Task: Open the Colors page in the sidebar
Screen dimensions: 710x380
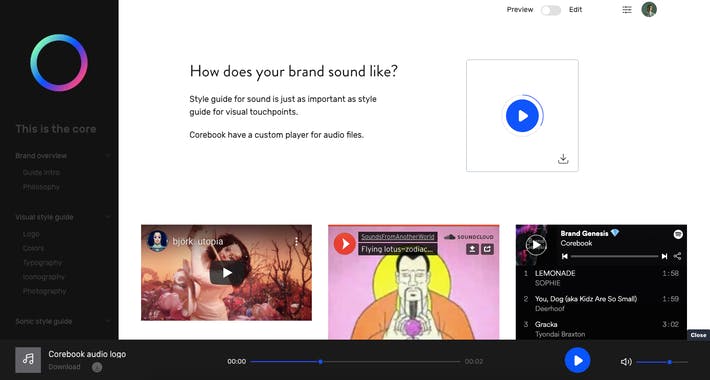Action: point(34,248)
